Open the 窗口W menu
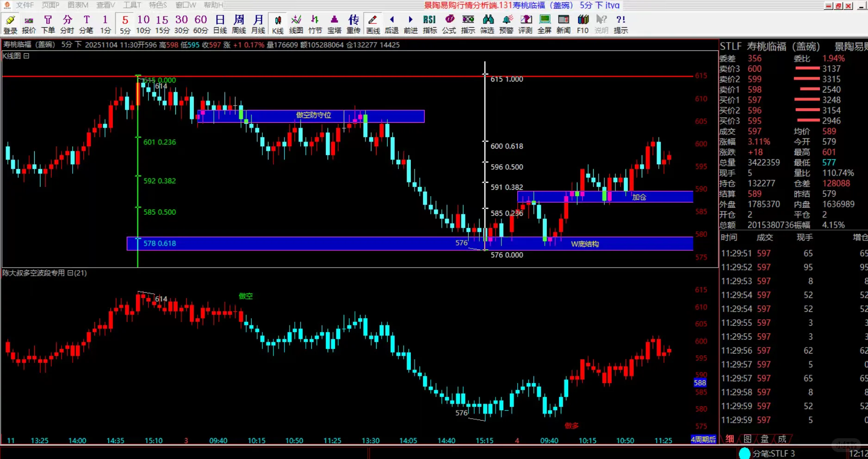This screenshot has height=459, width=868. [x=186, y=5]
